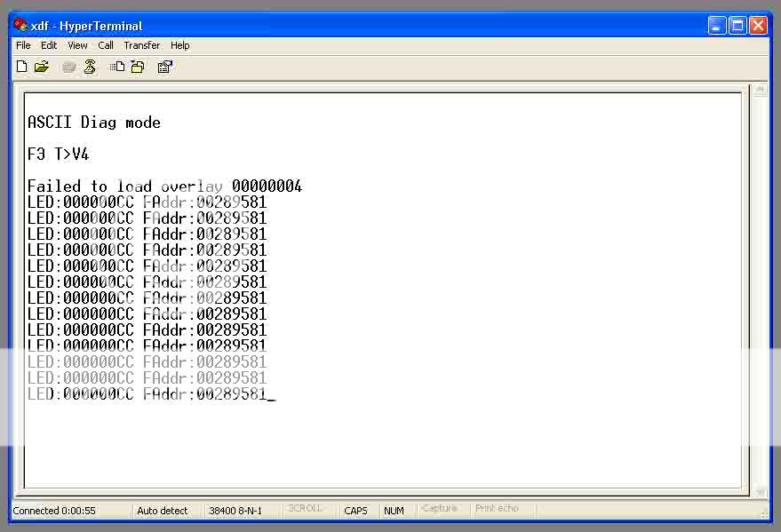This screenshot has width=781, height=532.
Task: Click the grayed-out Call phone icon
Action: pos(69,67)
